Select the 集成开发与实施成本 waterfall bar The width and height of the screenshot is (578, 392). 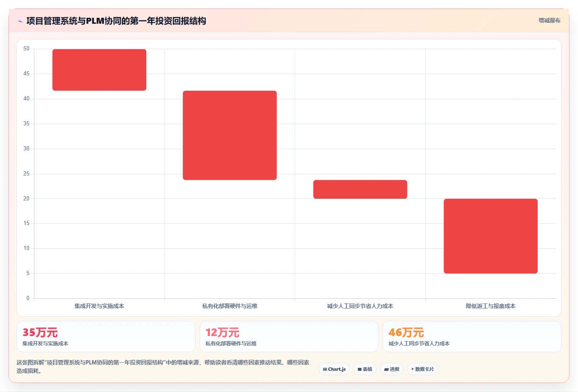click(99, 70)
